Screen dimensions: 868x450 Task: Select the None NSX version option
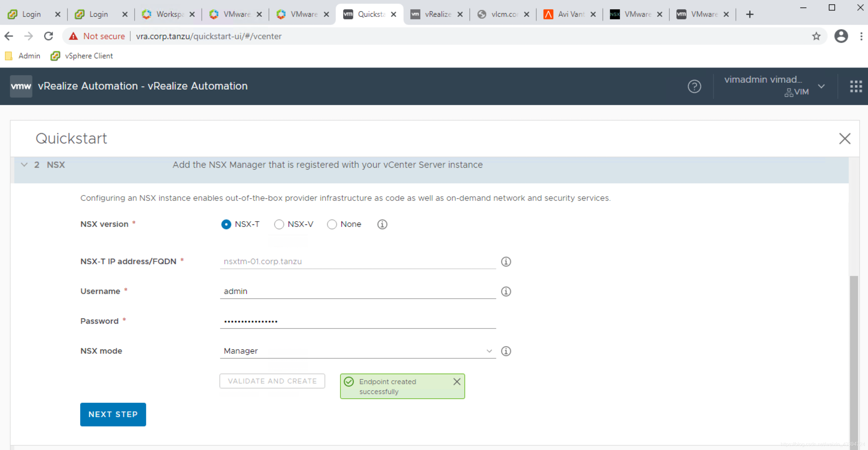coord(332,224)
